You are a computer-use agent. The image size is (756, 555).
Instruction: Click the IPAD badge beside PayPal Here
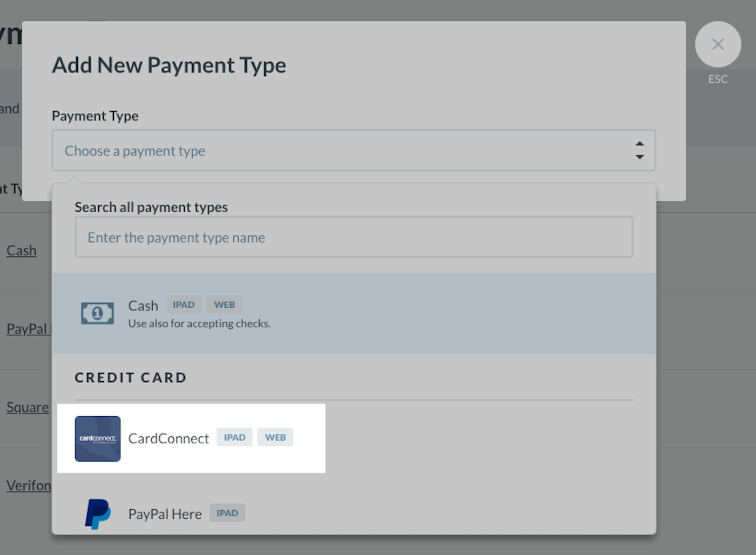tap(227, 513)
